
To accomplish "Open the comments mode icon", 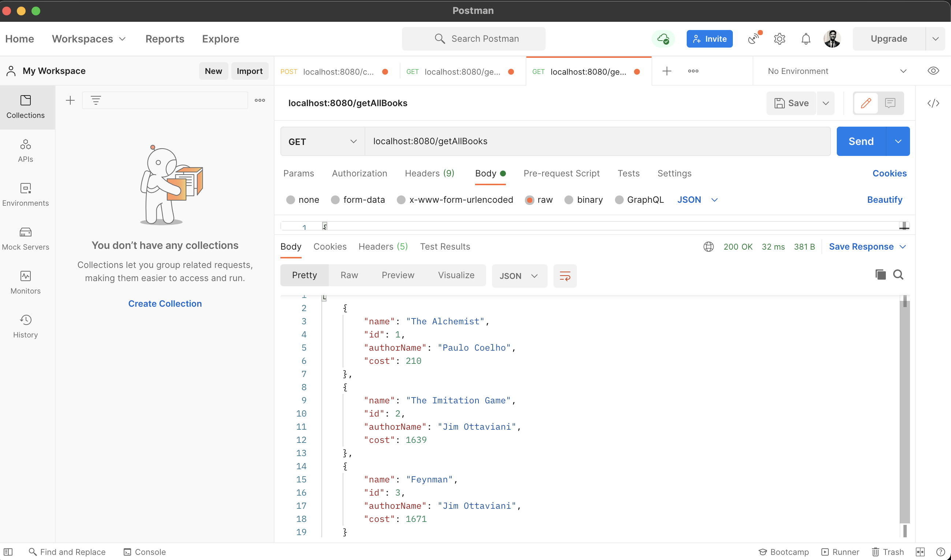I will pos(890,103).
